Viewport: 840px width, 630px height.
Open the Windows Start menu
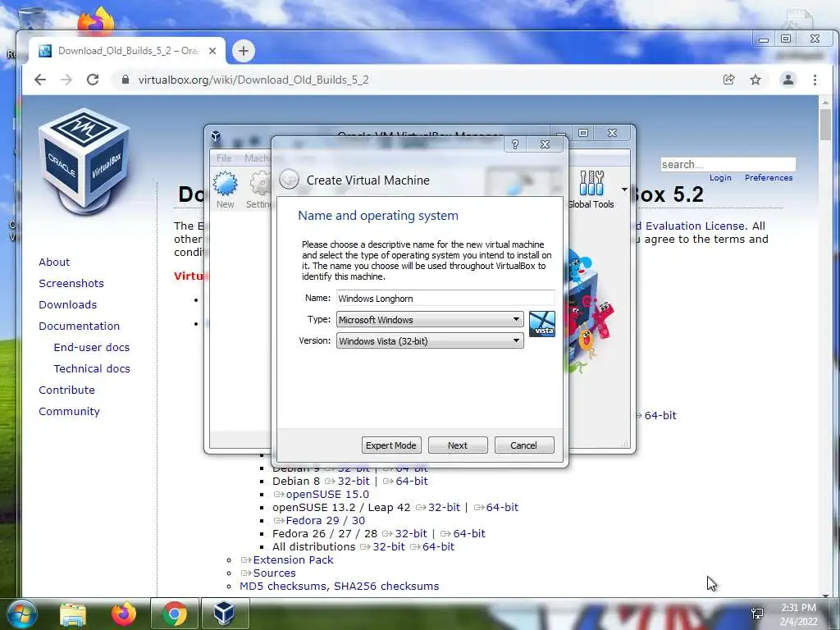(x=21, y=614)
